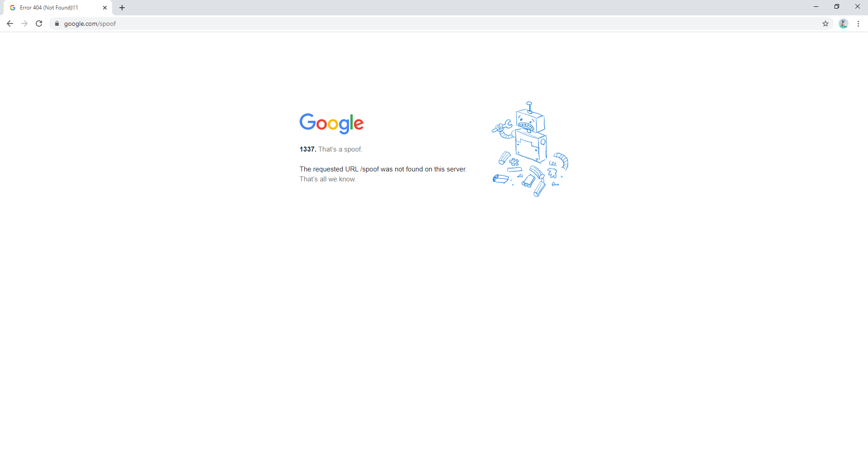Go back to the previous page

[10, 24]
